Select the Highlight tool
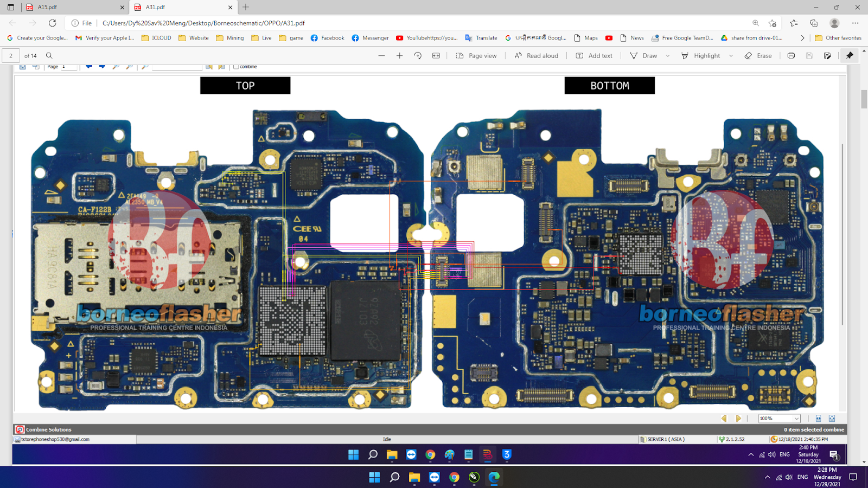Screen dimensions: 868x488 (x=701, y=55)
